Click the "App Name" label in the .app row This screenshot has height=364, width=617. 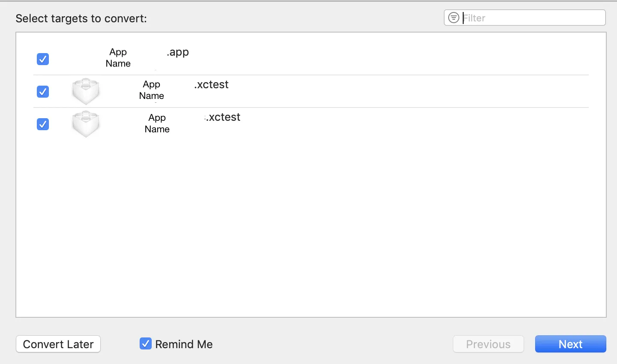click(118, 58)
